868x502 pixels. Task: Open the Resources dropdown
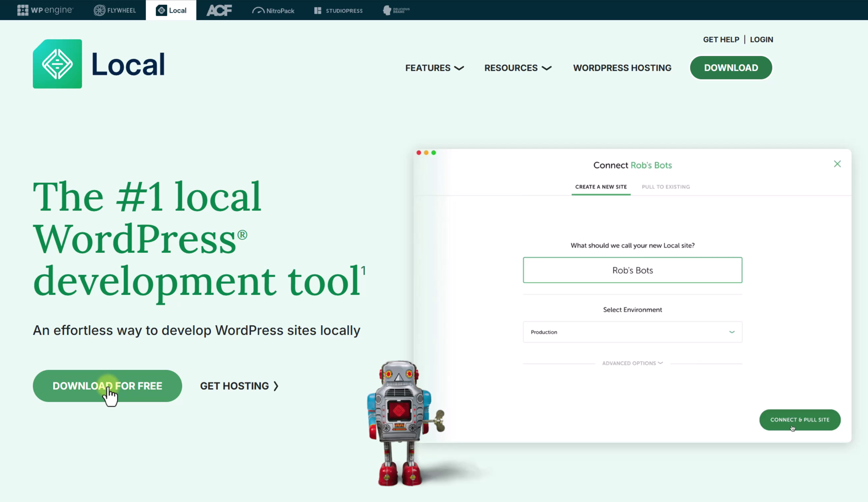click(517, 68)
